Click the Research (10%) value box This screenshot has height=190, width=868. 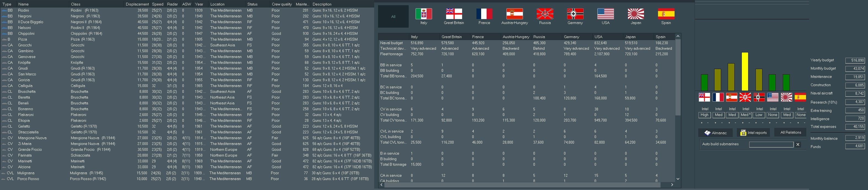855,102
